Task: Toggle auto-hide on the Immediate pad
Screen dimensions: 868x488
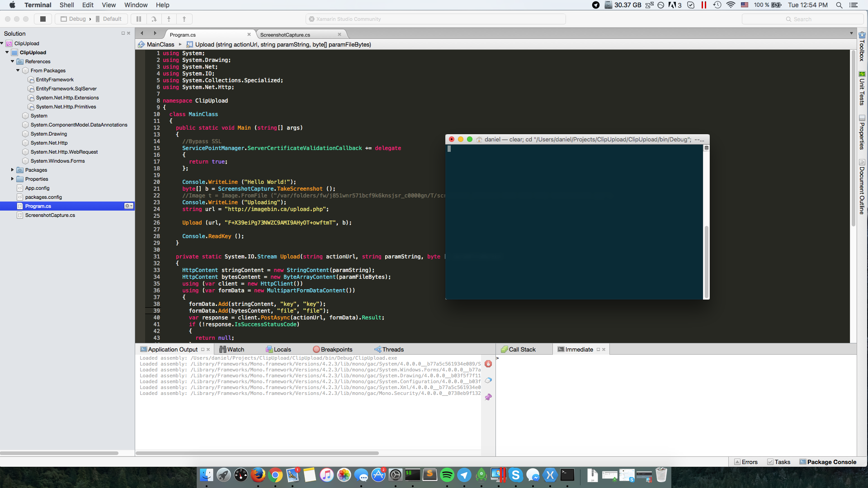Action: coord(598,350)
